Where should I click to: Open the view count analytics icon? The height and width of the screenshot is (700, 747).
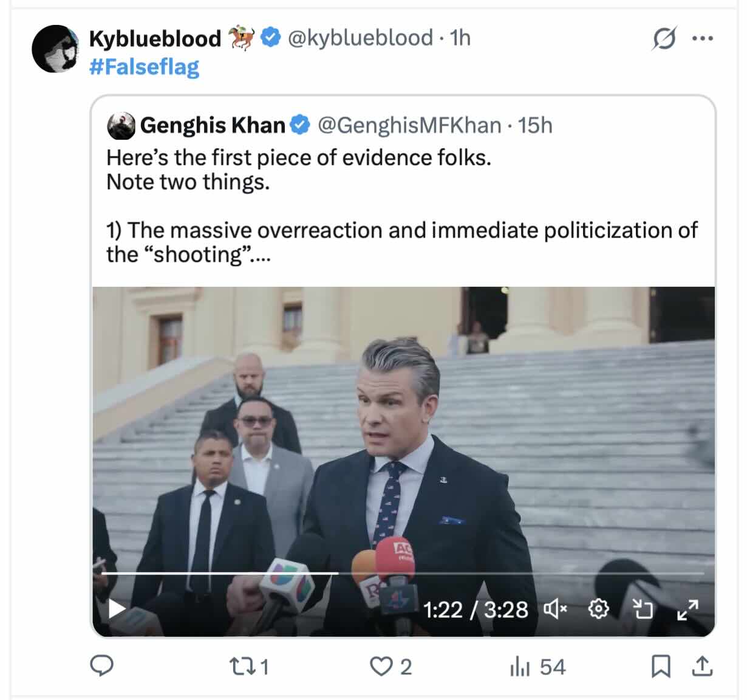pyautogui.click(x=520, y=667)
